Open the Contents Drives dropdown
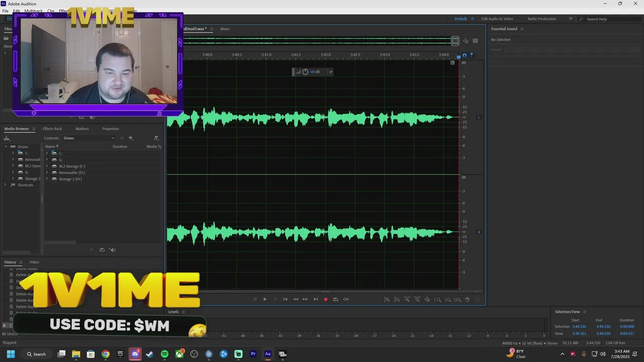Viewport: 644px width, 362px height. (89, 138)
